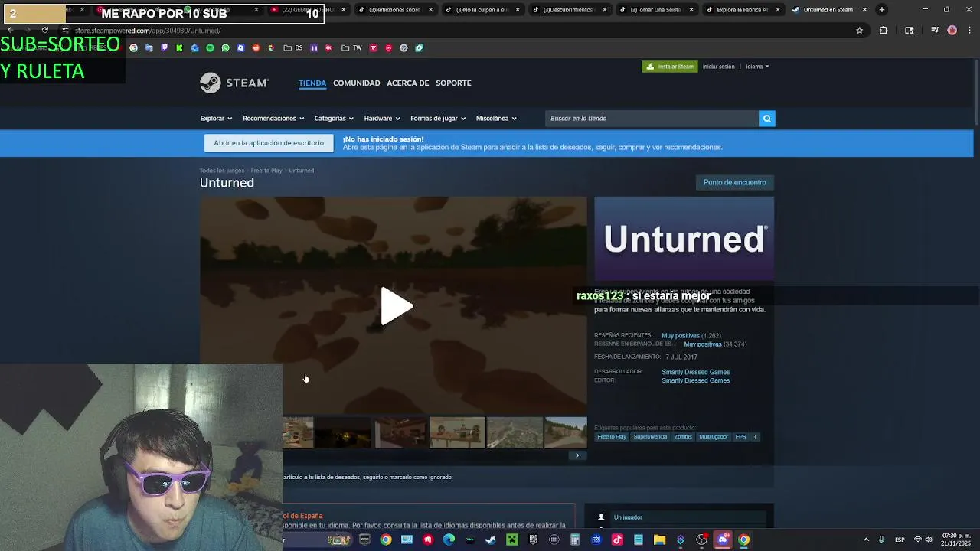
Task: Open the Roblox bookmark icon
Action: (240, 47)
